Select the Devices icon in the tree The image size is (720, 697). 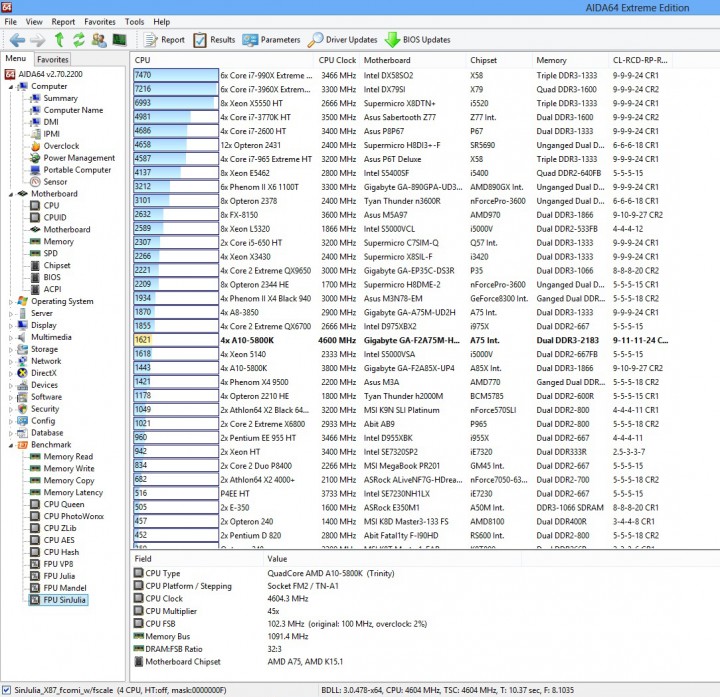(22, 385)
